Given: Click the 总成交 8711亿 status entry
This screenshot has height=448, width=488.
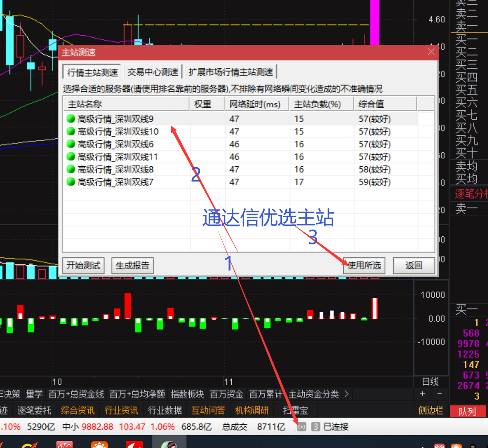Looking at the screenshot, I should [x=253, y=427].
